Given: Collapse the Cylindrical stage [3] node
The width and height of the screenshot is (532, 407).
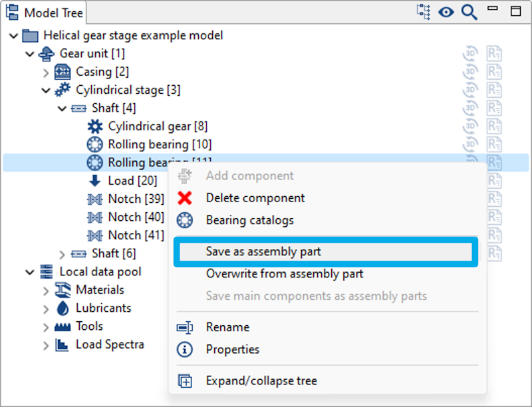Looking at the screenshot, I should (x=45, y=90).
